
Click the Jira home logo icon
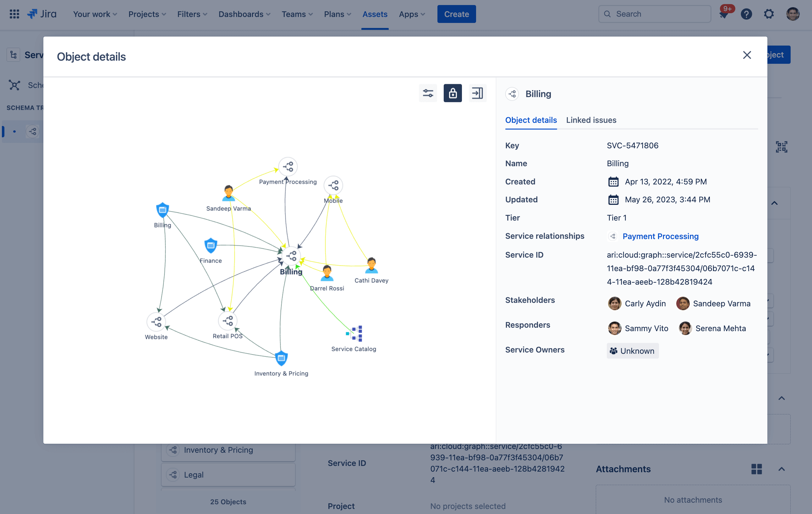click(x=33, y=14)
